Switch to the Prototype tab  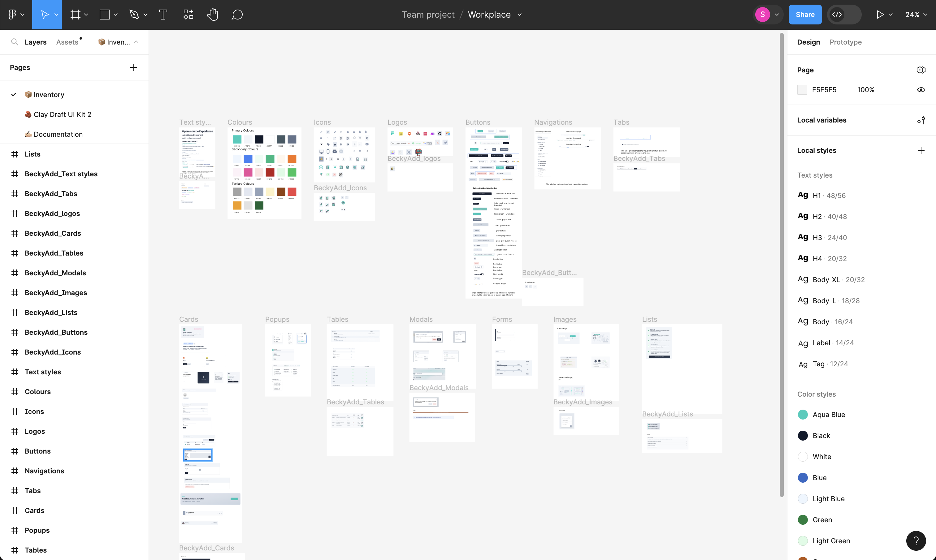845,42
